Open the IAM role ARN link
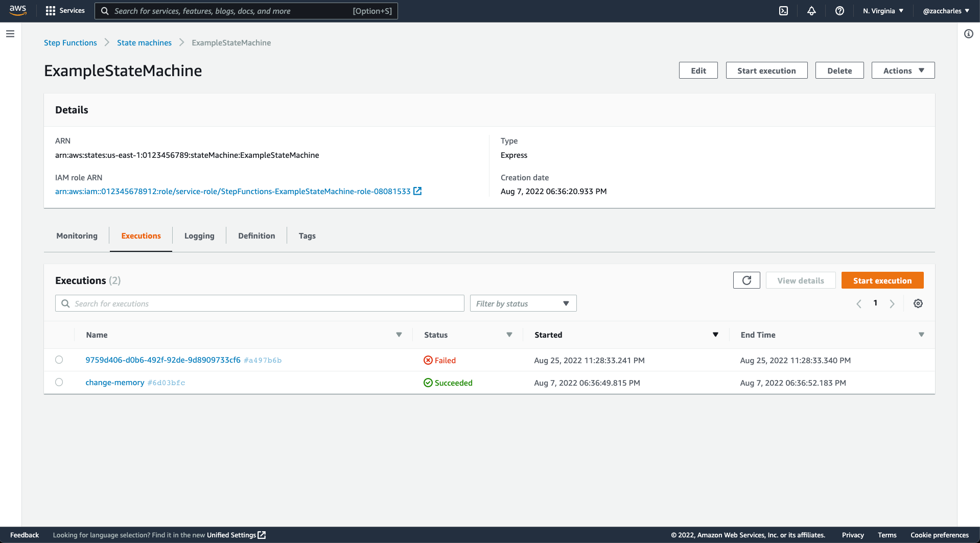 pyautogui.click(x=233, y=191)
